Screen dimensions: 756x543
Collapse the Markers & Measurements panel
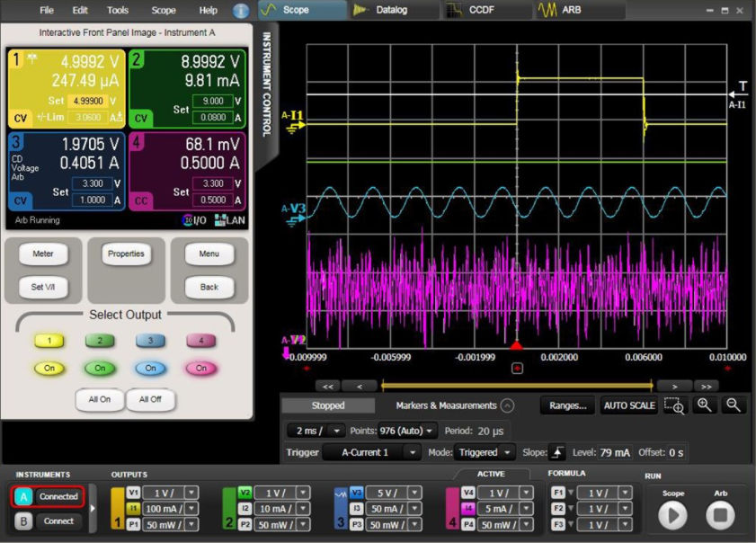click(x=507, y=405)
